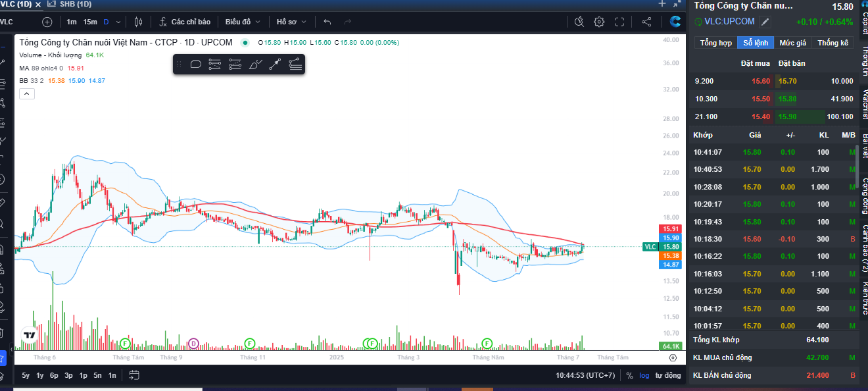This screenshot has width=868, height=391.
Task: Open chart settings gear icon
Action: click(x=599, y=22)
